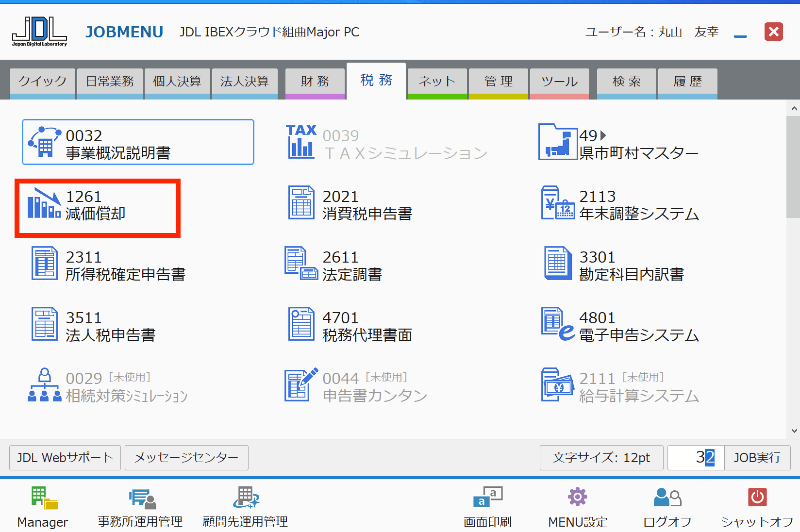Screen dimensions: 800x532
Task: Click the 法人税申告書 label text
Action: 111,335
